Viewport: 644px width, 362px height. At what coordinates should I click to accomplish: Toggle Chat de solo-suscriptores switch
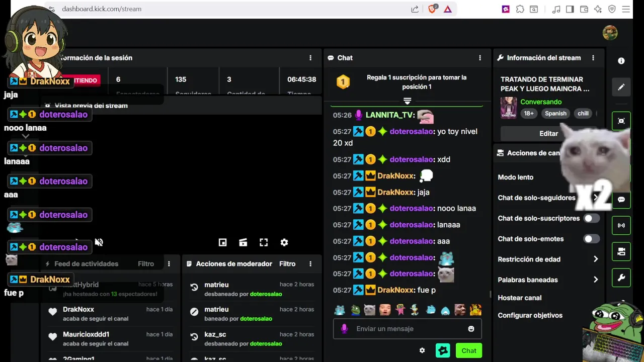pyautogui.click(x=592, y=218)
